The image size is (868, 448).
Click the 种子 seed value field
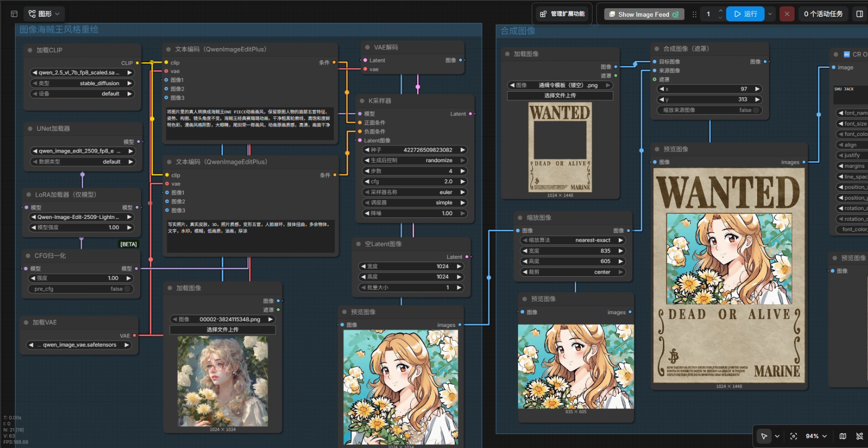415,150
